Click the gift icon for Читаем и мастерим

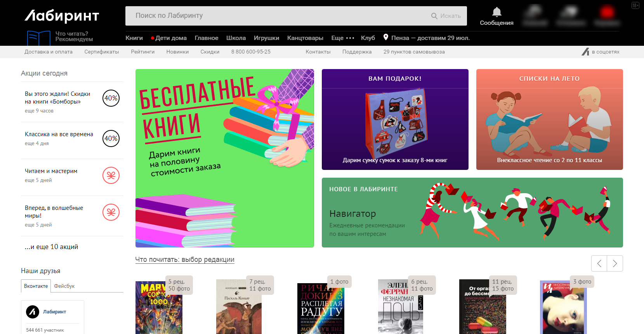click(x=111, y=175)
